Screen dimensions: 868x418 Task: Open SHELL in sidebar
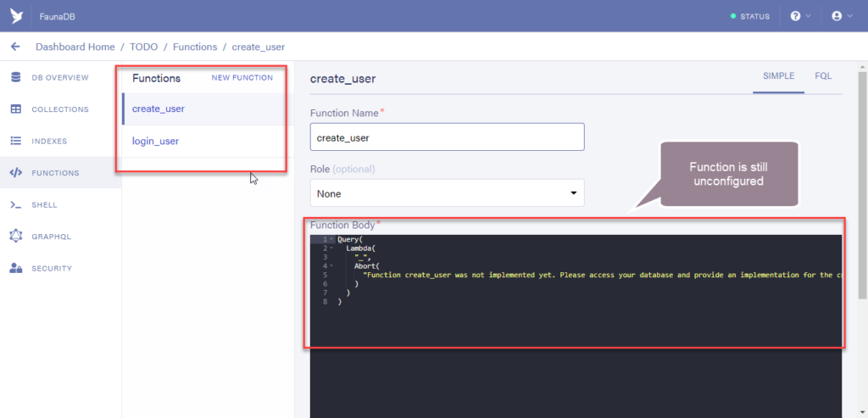click(44, 205)
